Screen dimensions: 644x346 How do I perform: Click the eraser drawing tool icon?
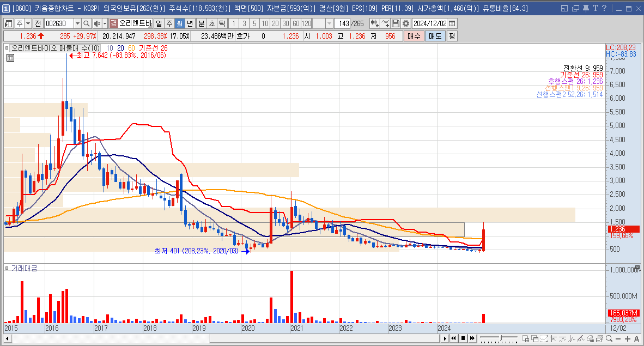click(x=590, y=338)
